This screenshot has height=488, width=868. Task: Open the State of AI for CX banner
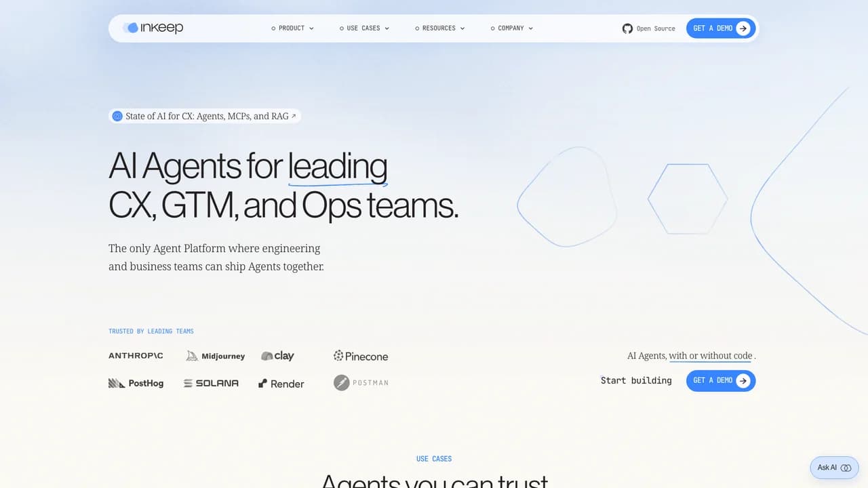coord(204,116)
